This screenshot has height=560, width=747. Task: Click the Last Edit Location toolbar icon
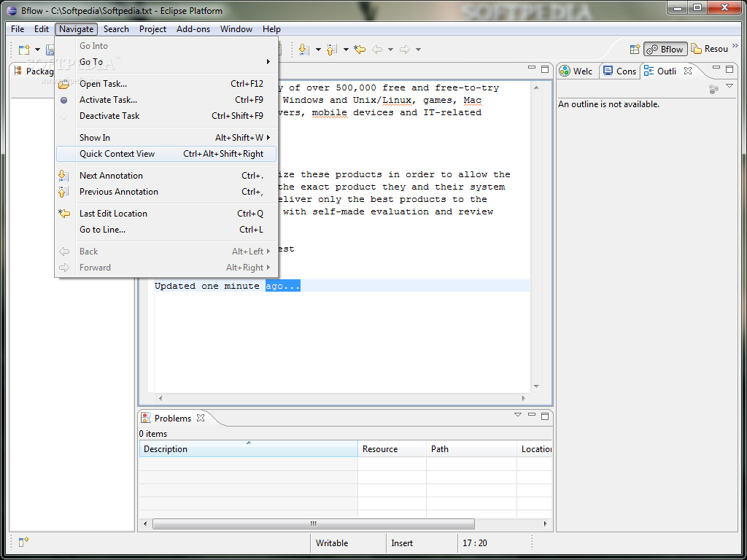[x=360, y=49]
